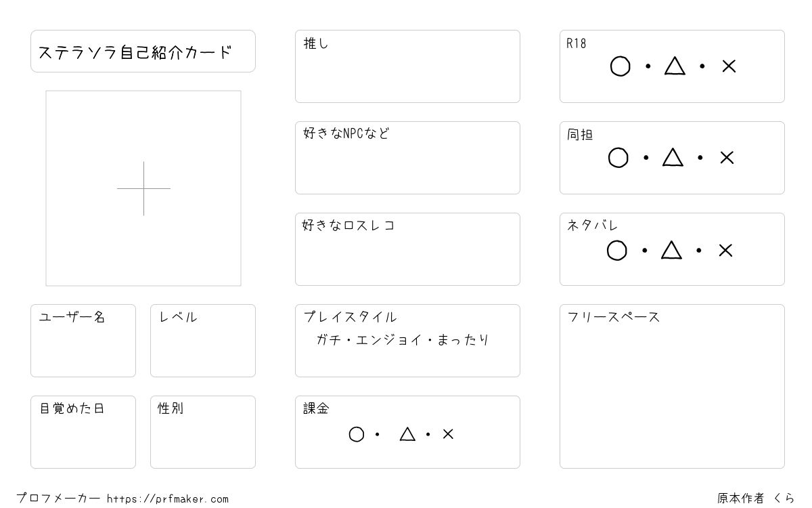
Task: Open the prfmaker.com link at bottom
Action: pos(168,499)
